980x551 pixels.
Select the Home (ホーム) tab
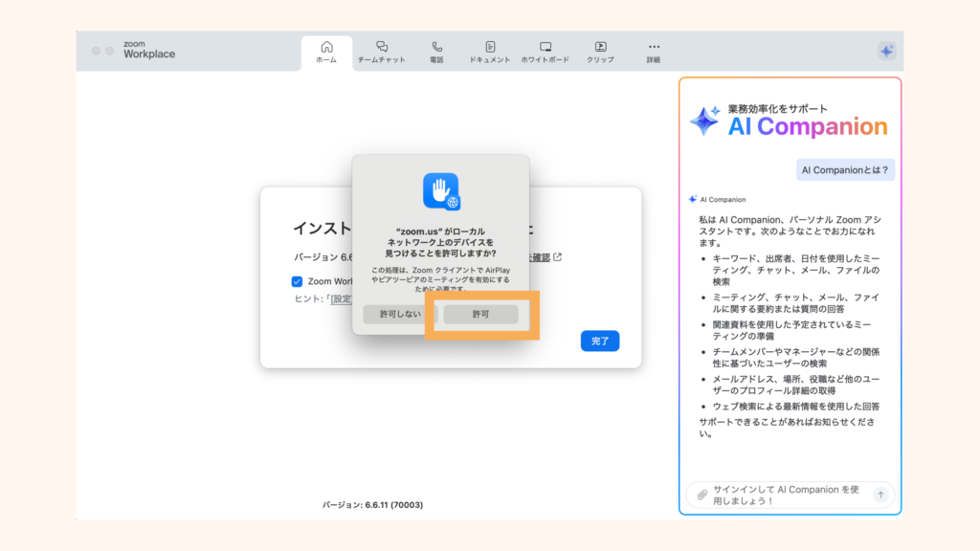(327, 52)
